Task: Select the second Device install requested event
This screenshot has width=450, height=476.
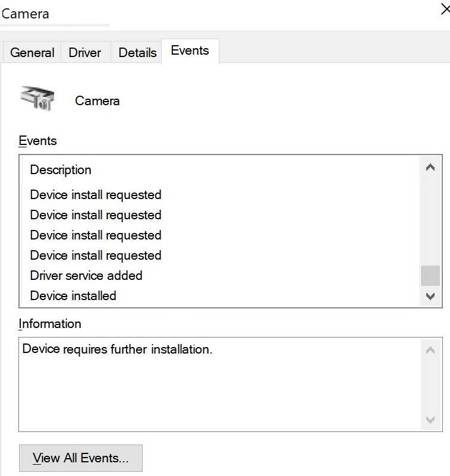Action: 221,215
